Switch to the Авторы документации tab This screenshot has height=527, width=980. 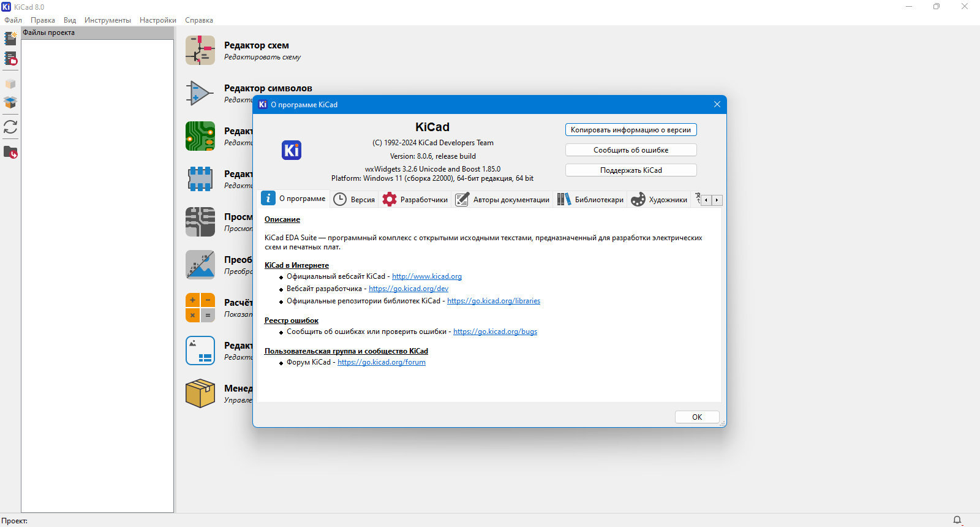coord(502,200)
